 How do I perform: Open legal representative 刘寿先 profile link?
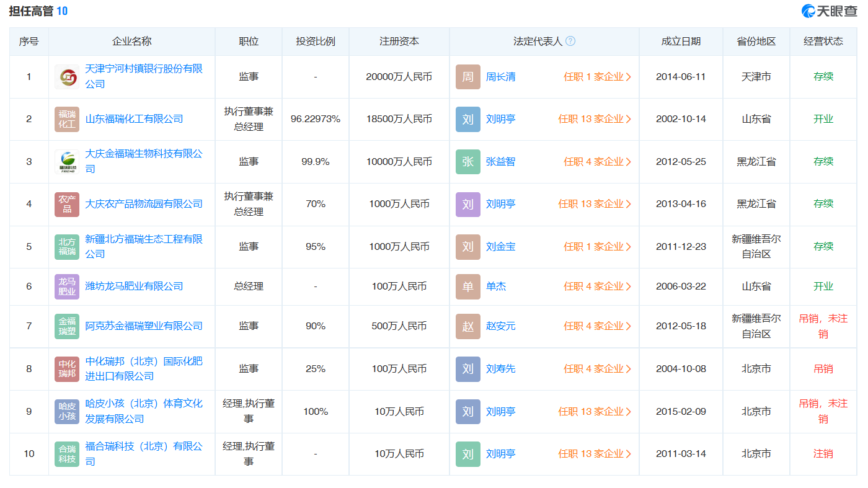point(500,369)
